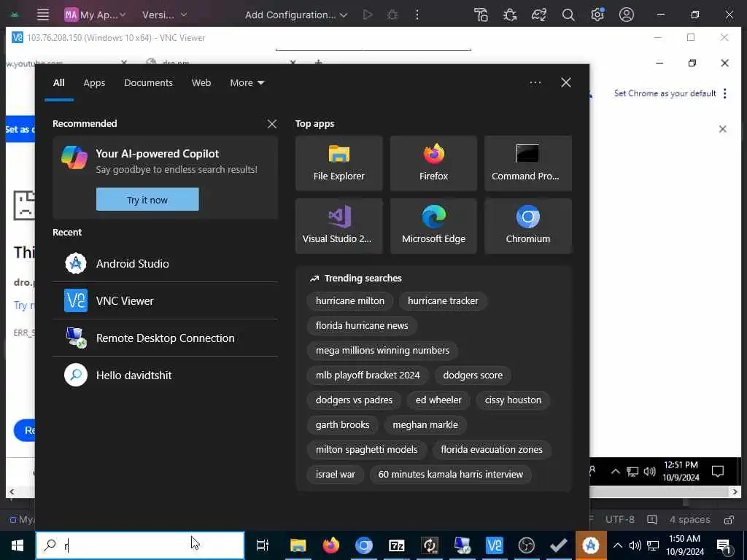This screenshot has width=747, height=560.
Task: Open Android Studio hamburger main menu
Action: pos(43,15)
